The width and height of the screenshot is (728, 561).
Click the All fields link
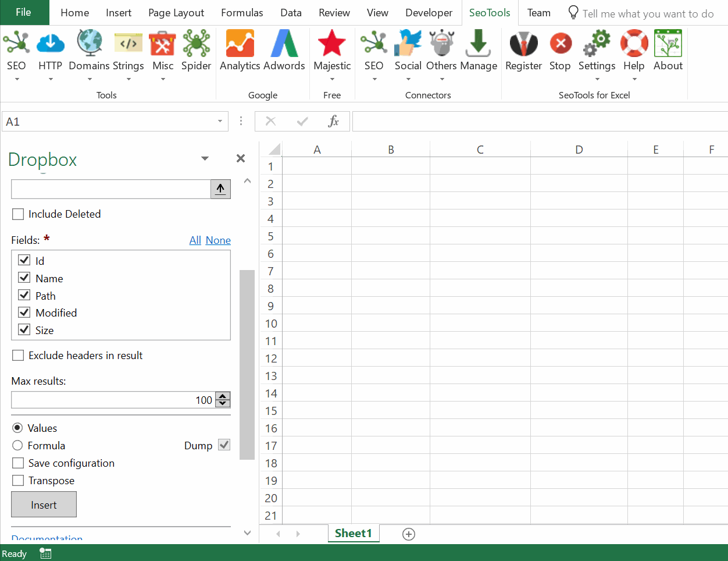pos(195,240)
